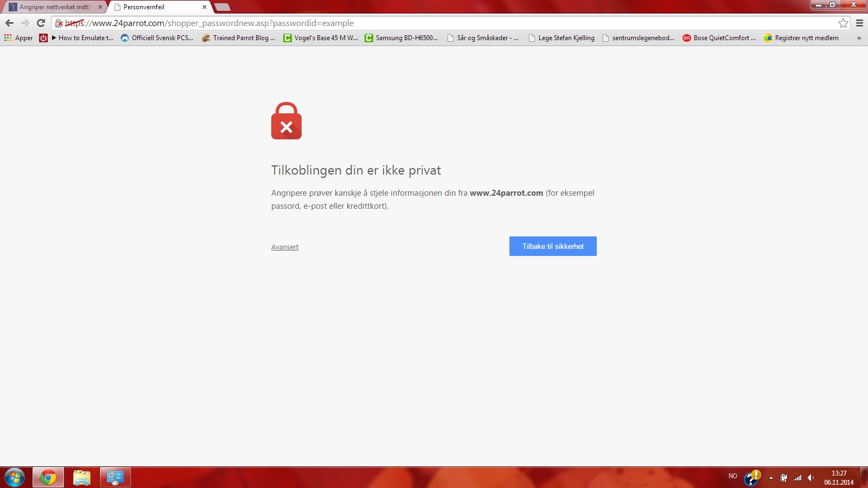Open the Apper apps shortcut
Screen dimensions: 868x488
click(18, 38)
